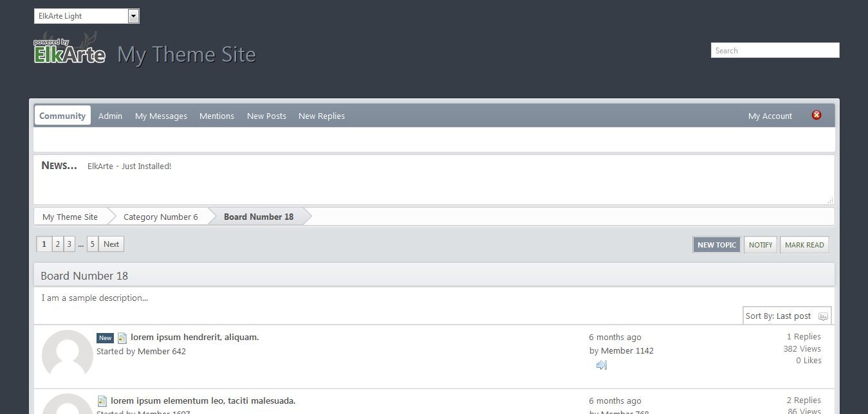Click the 2 Replies count
Image resolution: width=868 pixels, height=414 pixels.
click(x=804, y=400)
